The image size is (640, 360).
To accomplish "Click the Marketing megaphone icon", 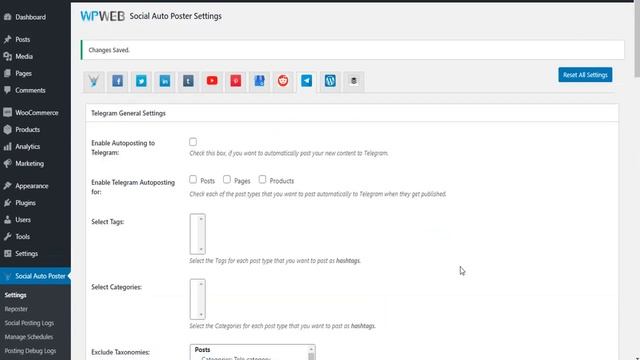I will tap(7, 163).
